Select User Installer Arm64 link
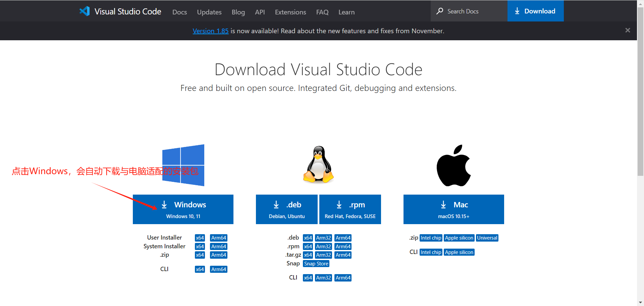 [219, 238]
